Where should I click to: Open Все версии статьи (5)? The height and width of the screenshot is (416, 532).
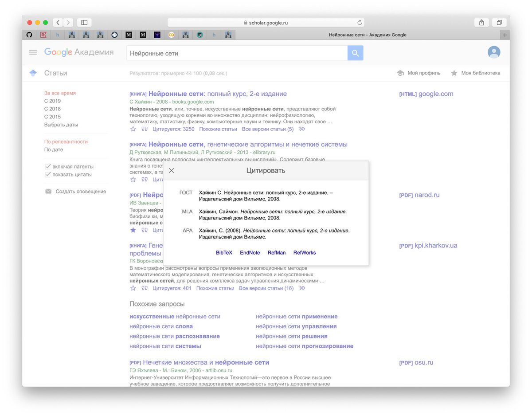tap(268, 129)
